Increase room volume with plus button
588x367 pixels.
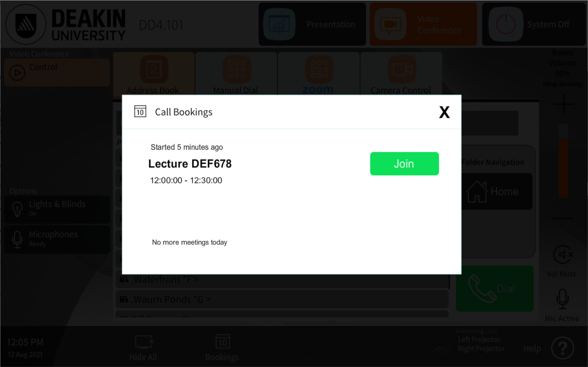[x=564, y=105]
